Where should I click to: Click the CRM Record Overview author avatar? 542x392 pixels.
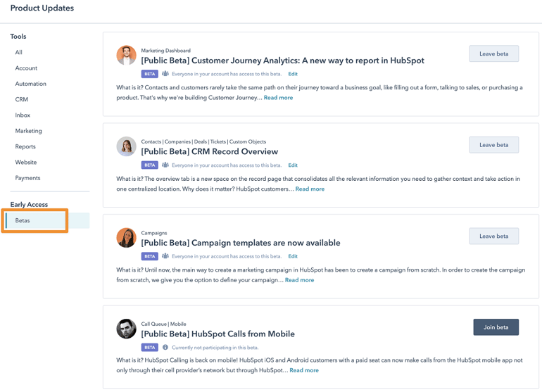click(127, 146)
